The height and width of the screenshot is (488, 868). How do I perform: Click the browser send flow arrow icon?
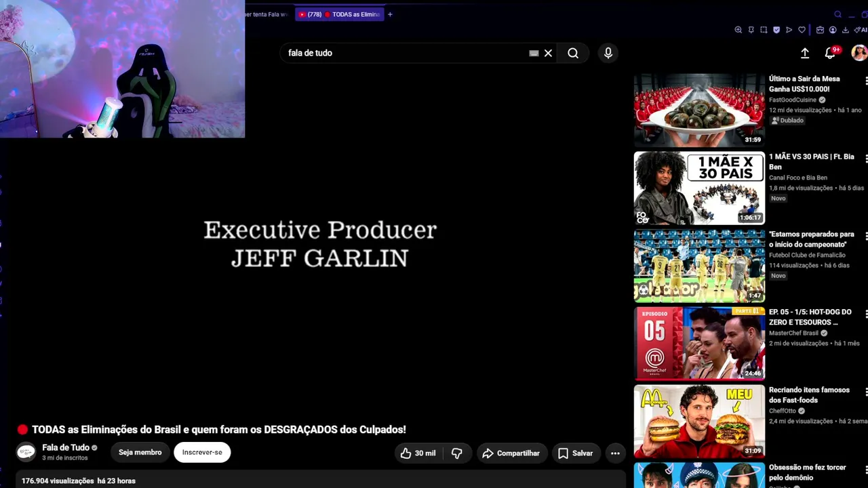[x=789, y=30]
